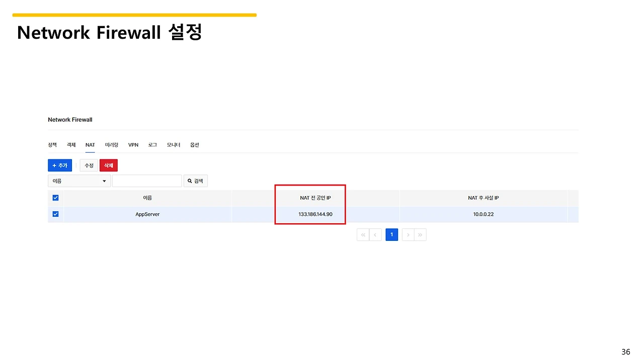Select the VPN tab
644x362 pixels.
pos(133,145)
